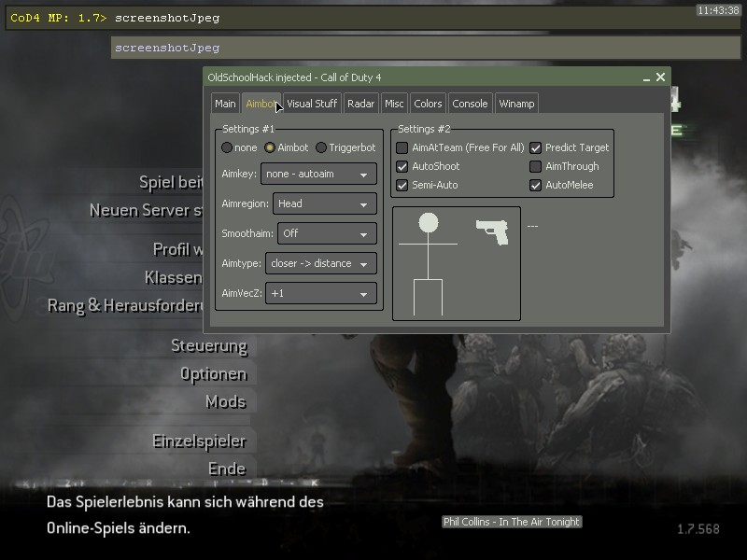Click the 11:43:38 clock display
This screenshot has height=560, width=747.
pos(718,10)
